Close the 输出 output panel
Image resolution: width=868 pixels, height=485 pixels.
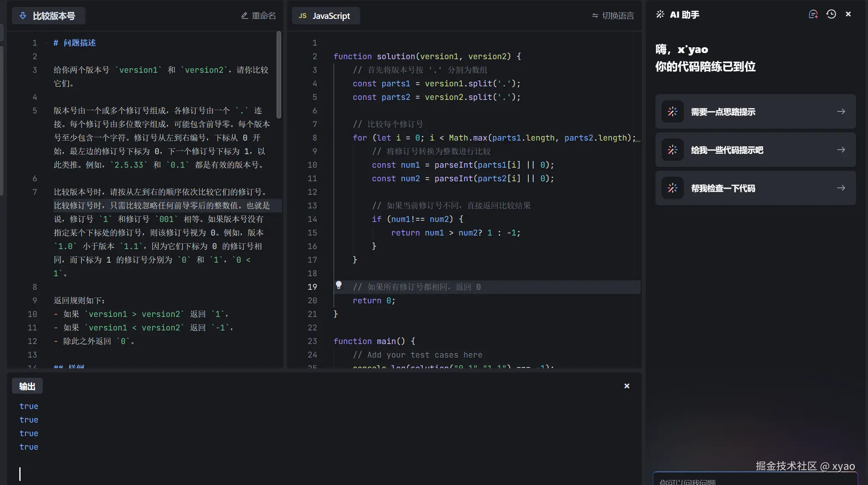[627, 386]
